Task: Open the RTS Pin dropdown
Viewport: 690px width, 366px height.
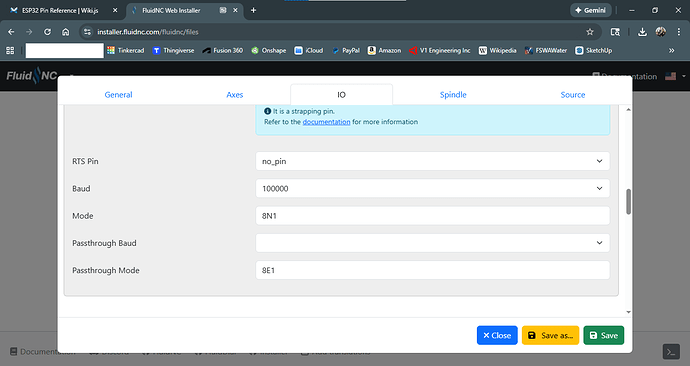Action: tap(433, 161)
